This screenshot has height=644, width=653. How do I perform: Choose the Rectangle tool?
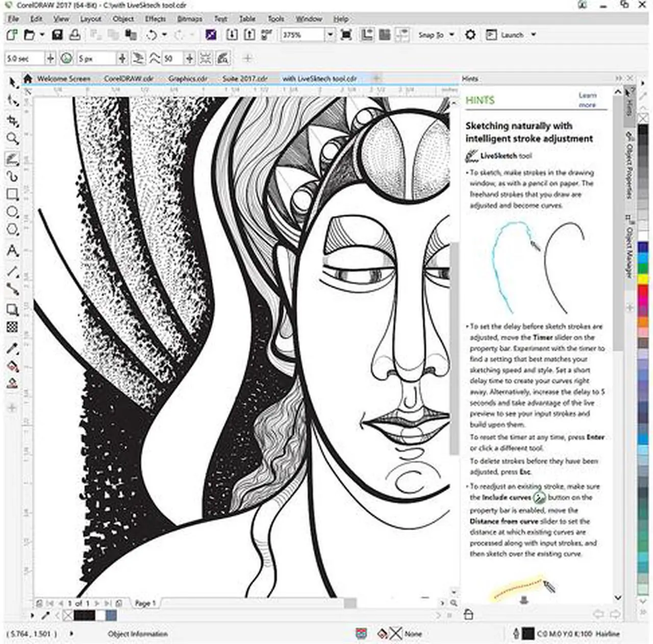pos(12,194)
